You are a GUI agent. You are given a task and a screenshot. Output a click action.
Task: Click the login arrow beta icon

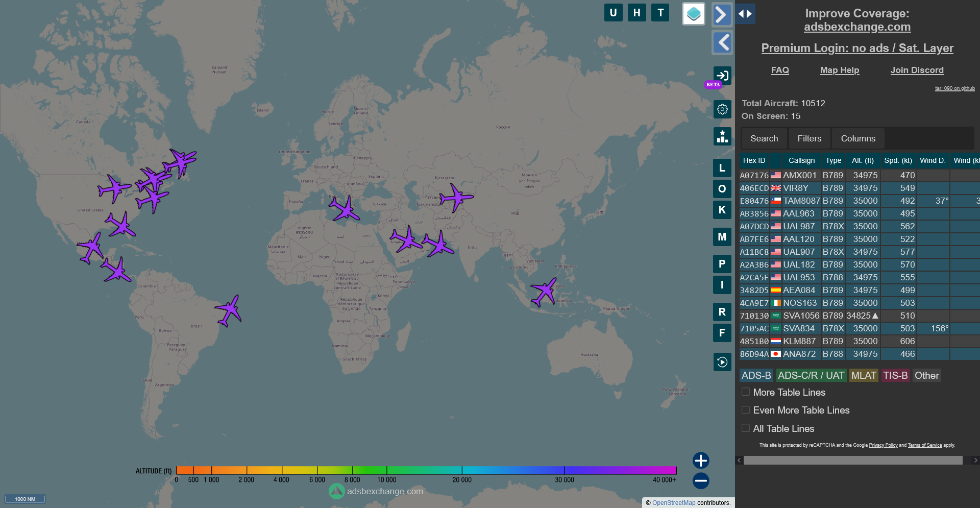pyautogui.click(x=722, y=76)
